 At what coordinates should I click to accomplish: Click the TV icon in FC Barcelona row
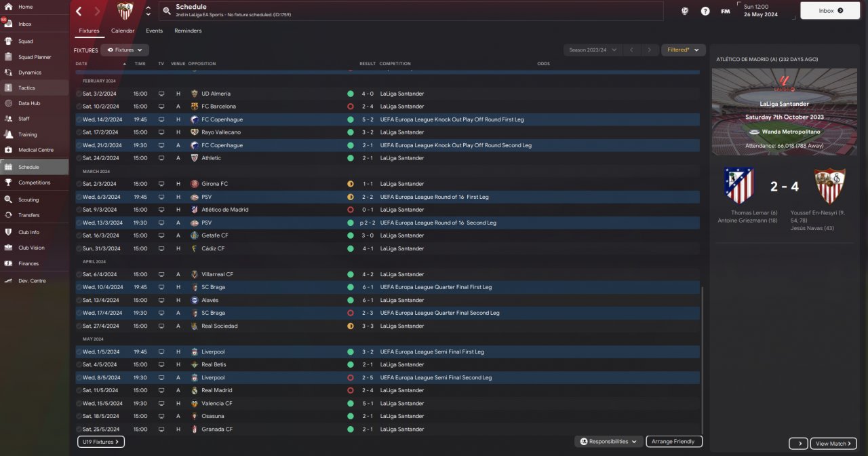tap(161, 107)
